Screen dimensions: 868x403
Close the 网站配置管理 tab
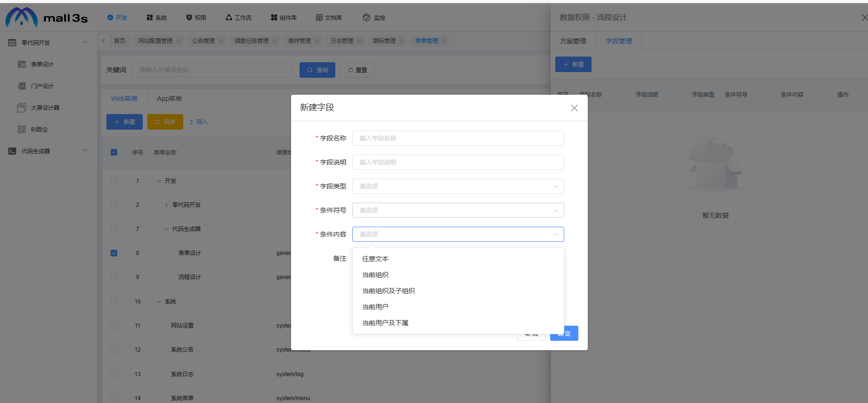click(178, 41)
